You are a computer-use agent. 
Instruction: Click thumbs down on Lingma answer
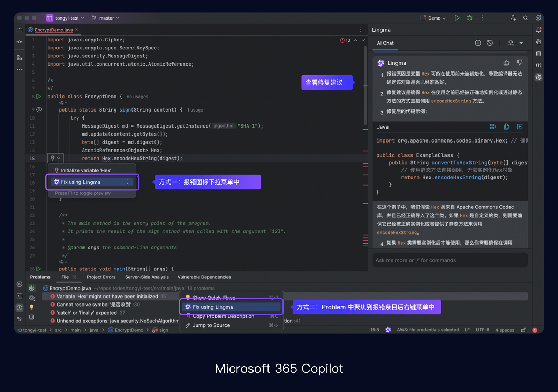click(x=520, y=63)
